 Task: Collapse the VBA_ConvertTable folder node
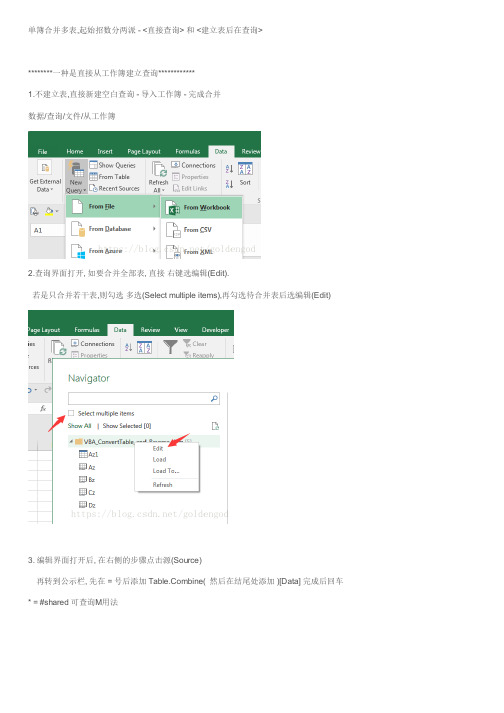71,442
